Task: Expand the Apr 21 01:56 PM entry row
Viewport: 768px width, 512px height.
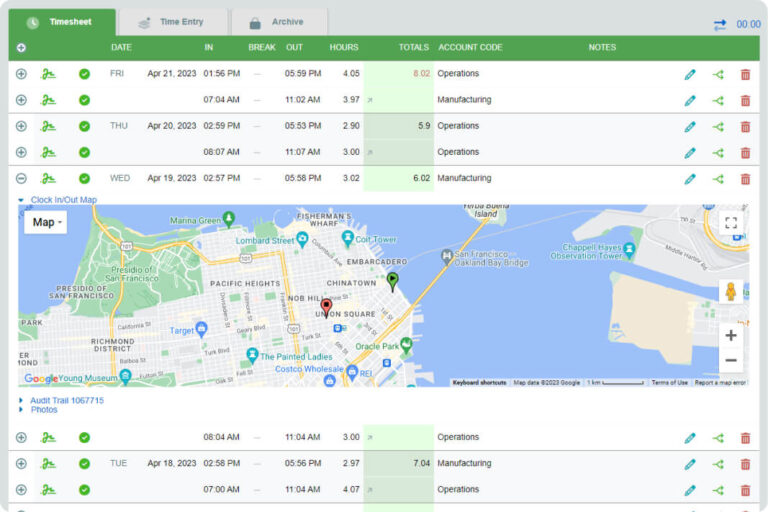Action: click(x=21, y=74)
